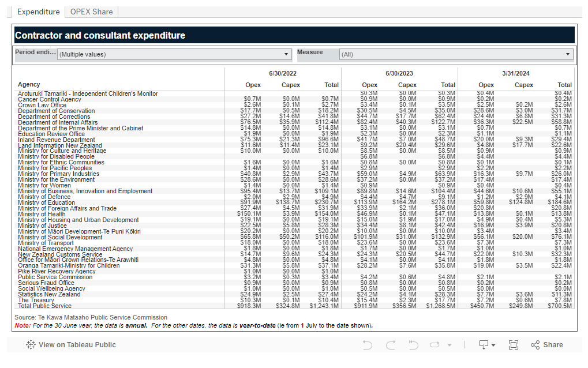This screenshot has width=588, height=368.
Task: Open the Download menu icon
Action: click(487, 345)
